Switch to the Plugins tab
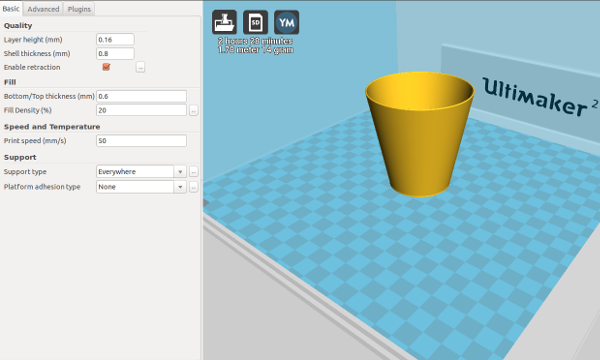 pos(79,9)
